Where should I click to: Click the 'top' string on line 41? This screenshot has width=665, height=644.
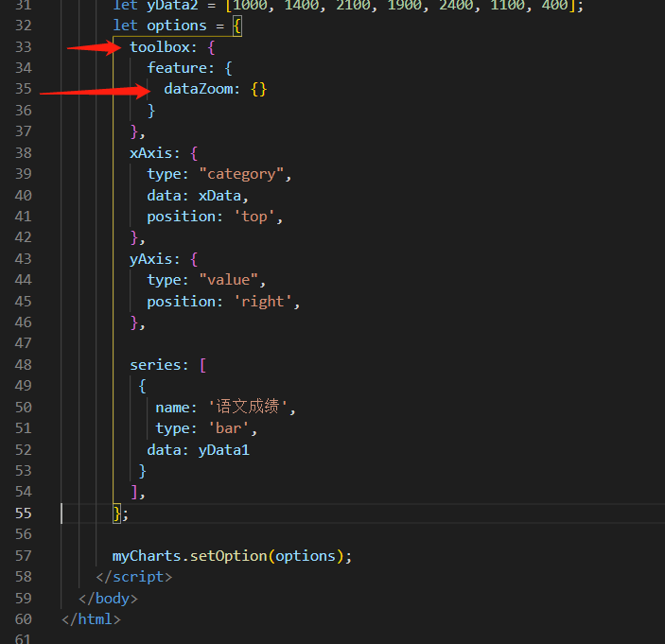pyautogui.click(x=254, y=218)
